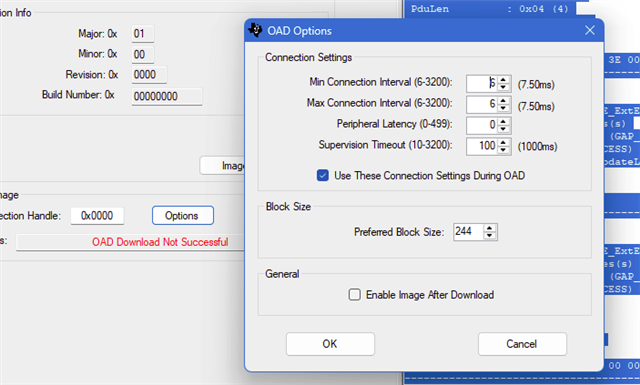Increase Peripheral Latency with up arrow
This screenshot has width=640, height=385.
503,121
